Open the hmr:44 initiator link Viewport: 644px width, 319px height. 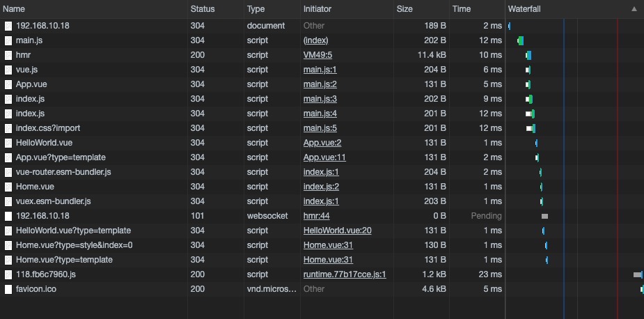click(x=316, y=216)
